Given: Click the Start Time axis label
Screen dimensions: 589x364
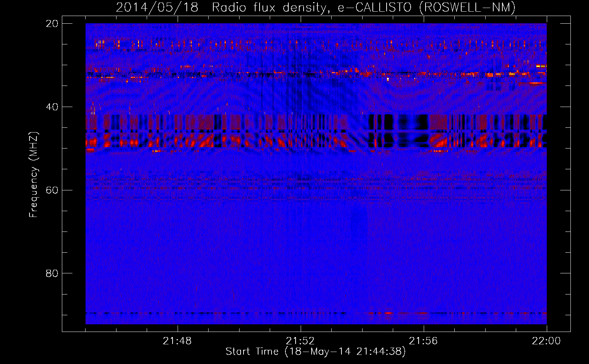Looking at the screenshot, I should (316, 352).
